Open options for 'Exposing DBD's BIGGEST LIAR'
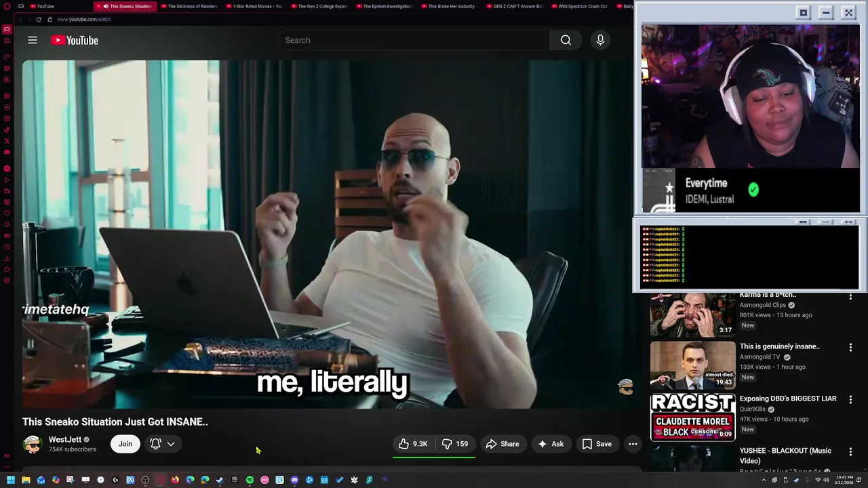868x488 pixels. [x=850, y=399]
